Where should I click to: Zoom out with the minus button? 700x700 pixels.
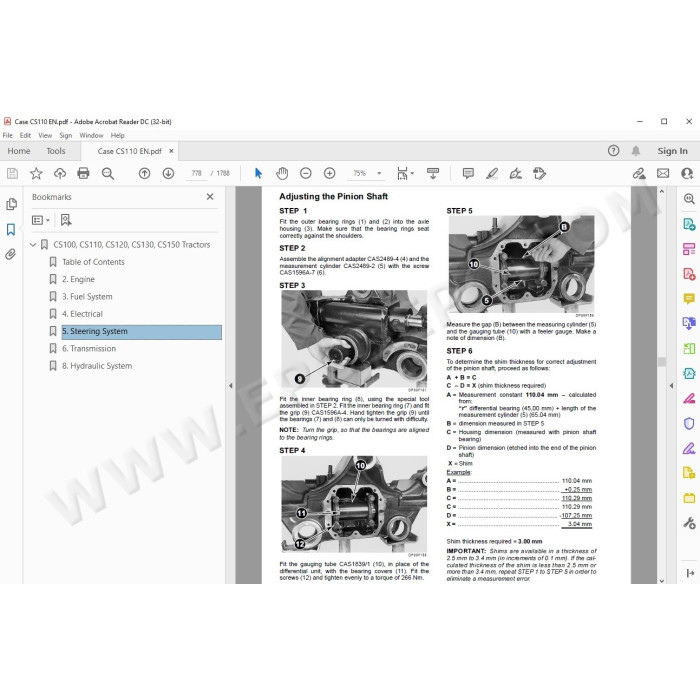pos(306,173)
